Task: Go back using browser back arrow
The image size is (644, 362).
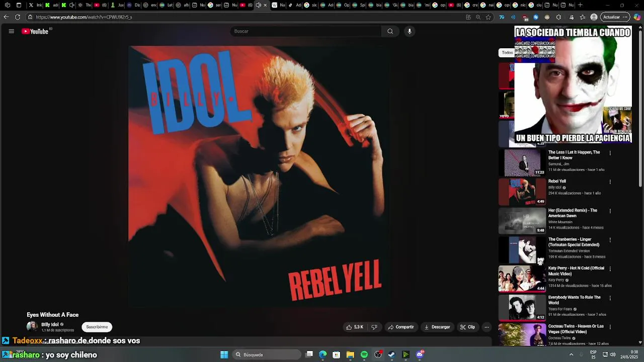Action: point(6,17)
